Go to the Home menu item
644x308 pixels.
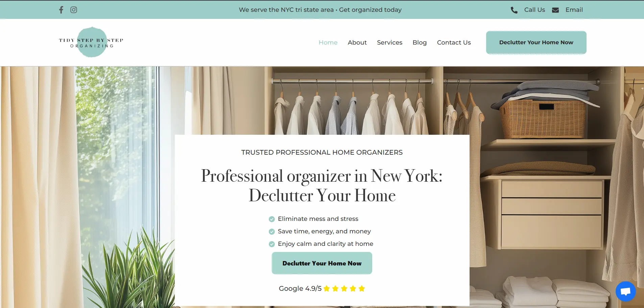click(x=328, y=43)
